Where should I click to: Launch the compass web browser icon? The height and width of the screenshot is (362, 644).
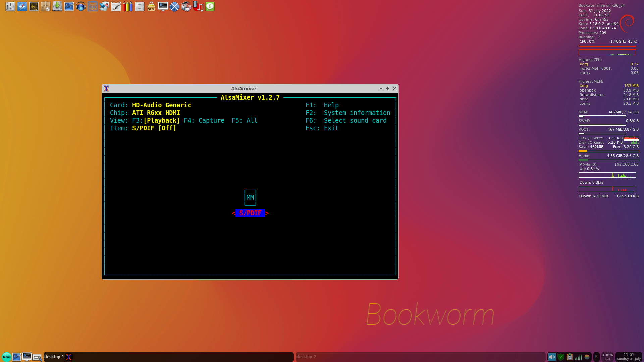coord(22,6)
